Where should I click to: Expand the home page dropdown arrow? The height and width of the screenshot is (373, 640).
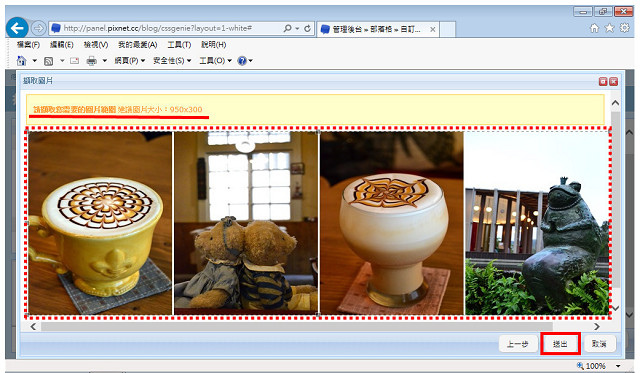35,61
